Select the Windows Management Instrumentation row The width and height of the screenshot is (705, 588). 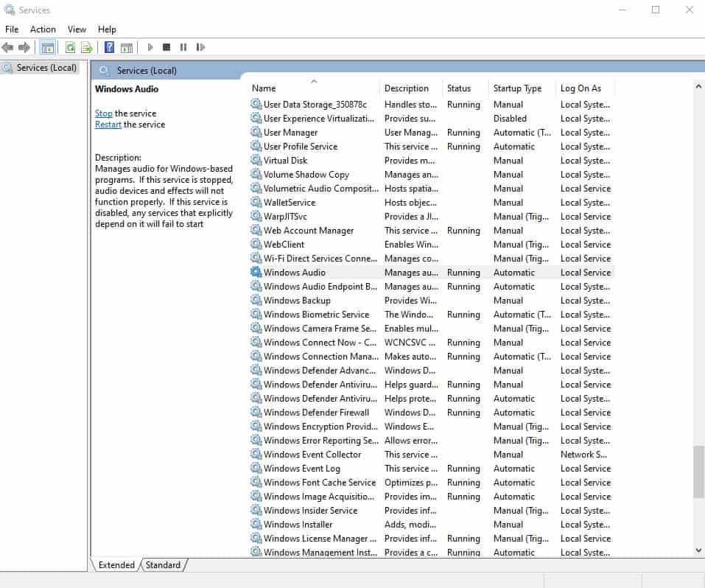(x=432, y=552)
